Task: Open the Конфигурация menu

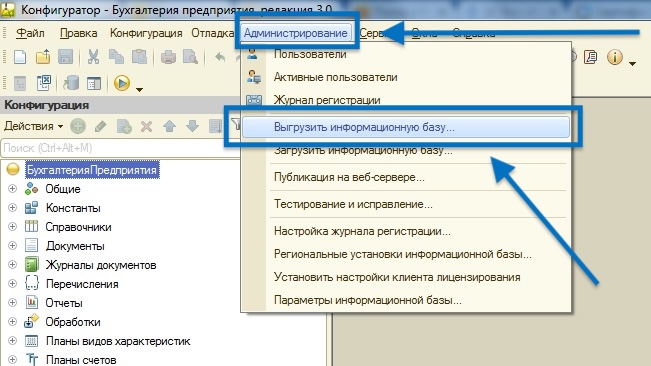Action: coord(146,33)
